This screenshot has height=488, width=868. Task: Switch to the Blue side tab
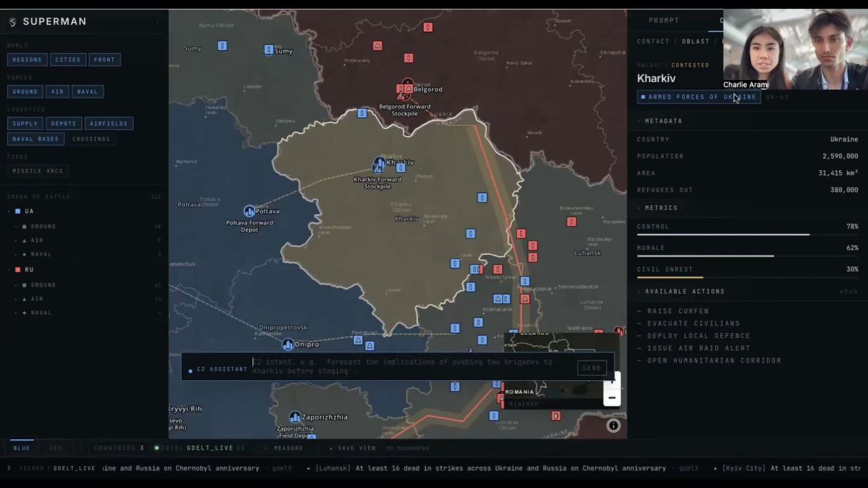[22, 448]
